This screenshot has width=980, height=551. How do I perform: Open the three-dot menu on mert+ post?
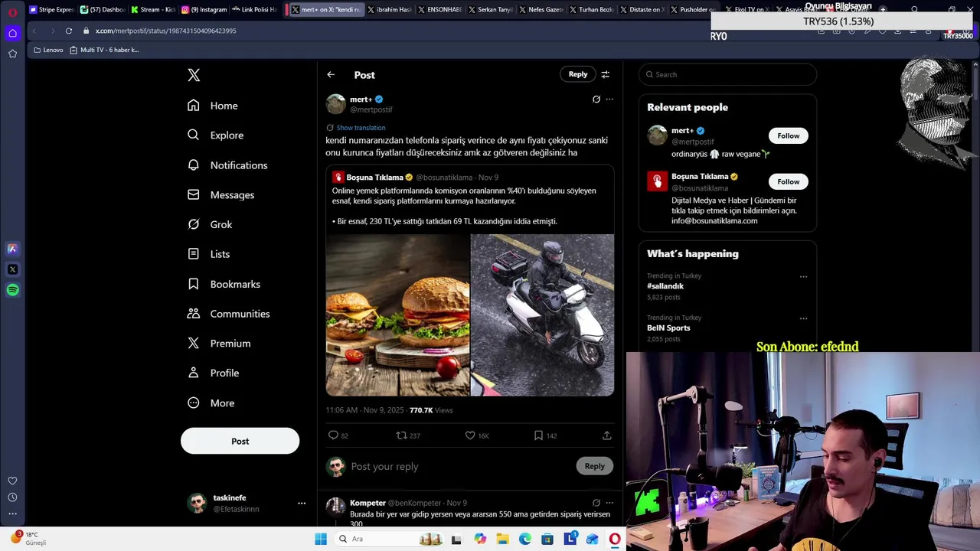[609, 99]
